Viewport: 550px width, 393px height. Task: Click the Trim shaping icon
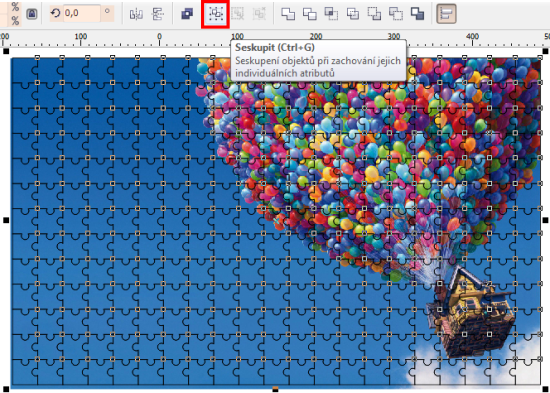(310, 14)
